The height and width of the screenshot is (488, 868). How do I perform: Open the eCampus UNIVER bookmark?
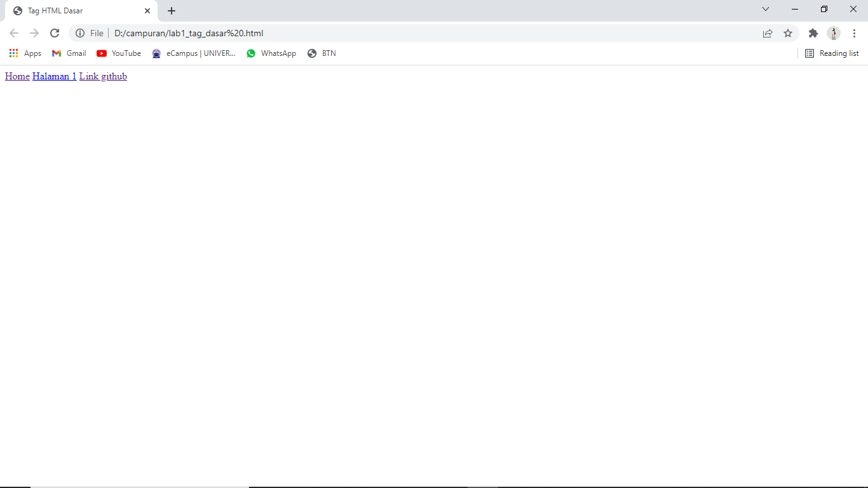(193, 53)
